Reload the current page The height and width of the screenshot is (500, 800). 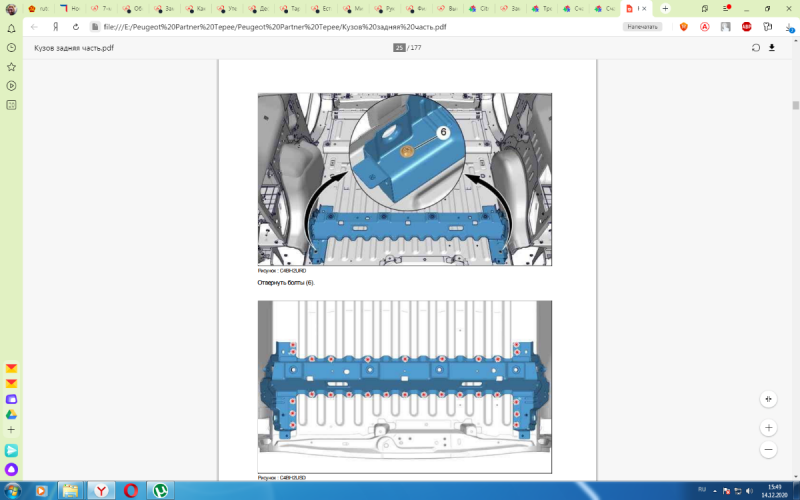76,27
